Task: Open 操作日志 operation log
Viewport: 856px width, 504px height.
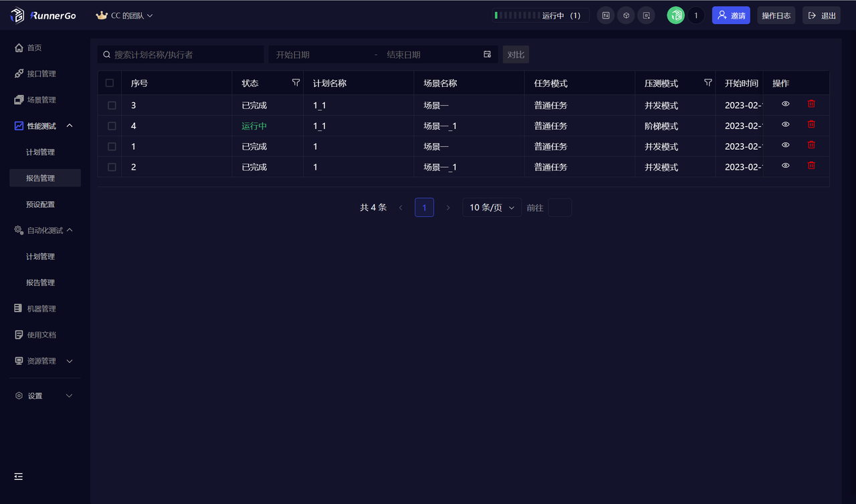Action: [776, 15]
